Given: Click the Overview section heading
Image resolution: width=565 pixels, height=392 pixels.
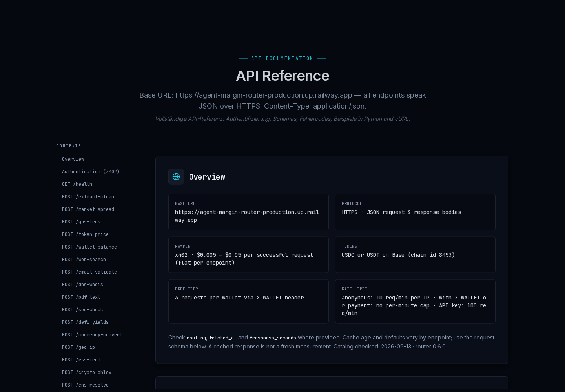Looking at the screenshot, I should pos(207,177).
